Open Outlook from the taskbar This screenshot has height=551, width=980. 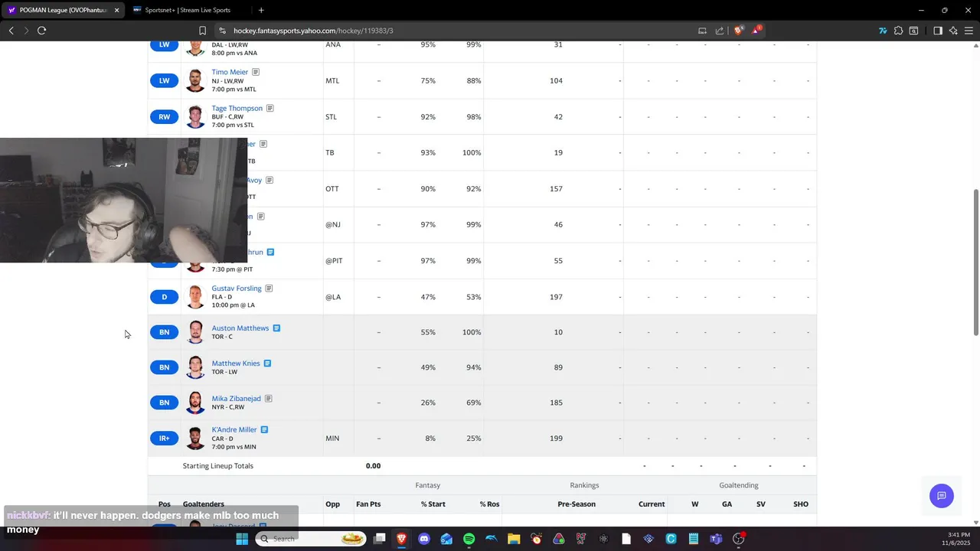coord(446,539)
